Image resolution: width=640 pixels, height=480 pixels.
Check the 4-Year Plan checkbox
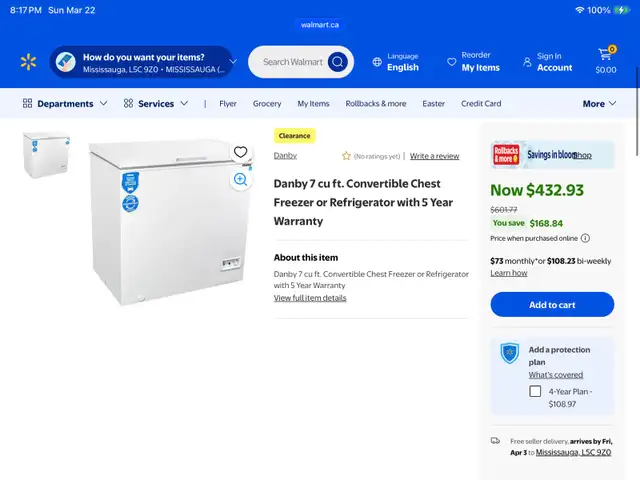535,391
